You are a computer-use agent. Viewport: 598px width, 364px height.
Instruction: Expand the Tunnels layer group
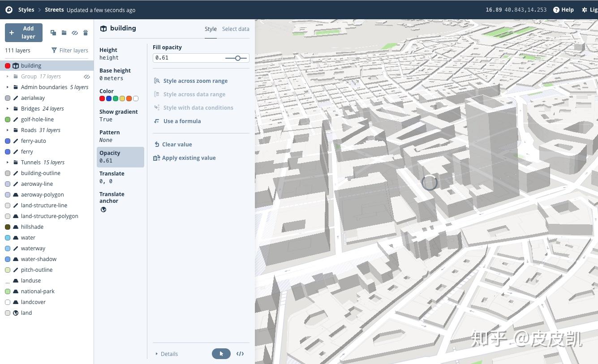click(7, 162)
